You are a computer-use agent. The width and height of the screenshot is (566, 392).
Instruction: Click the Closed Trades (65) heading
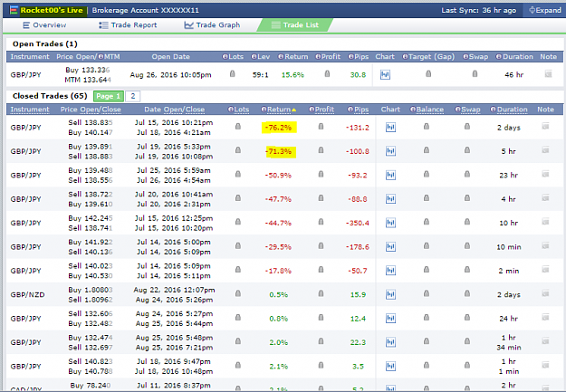coord(50,96)
